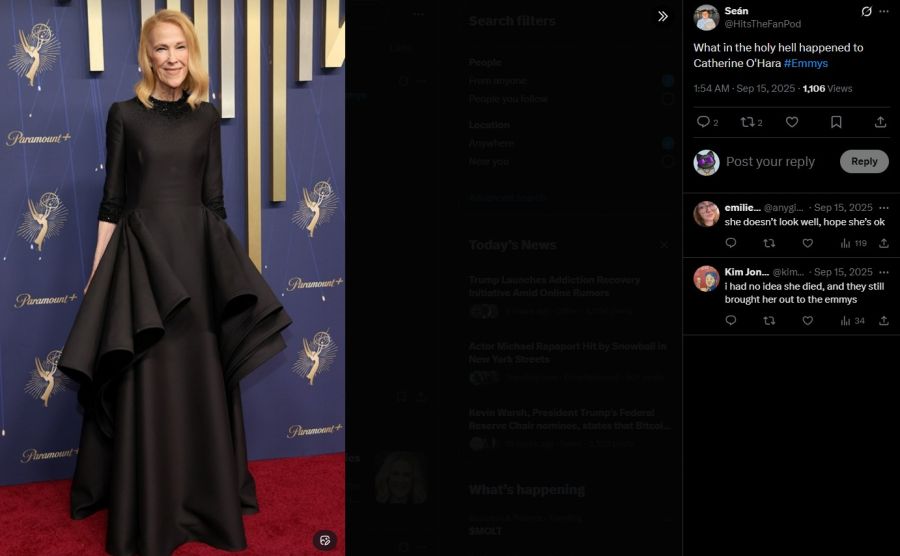Share the main post via the share icon
Viewport: 900px width, 556px height.
880,122
